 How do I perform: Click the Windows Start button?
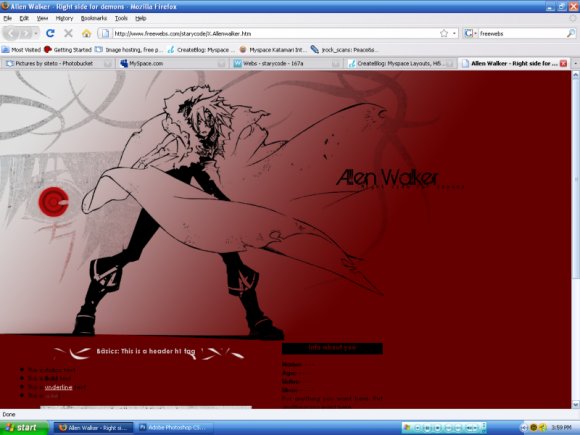tap(24, 428)
